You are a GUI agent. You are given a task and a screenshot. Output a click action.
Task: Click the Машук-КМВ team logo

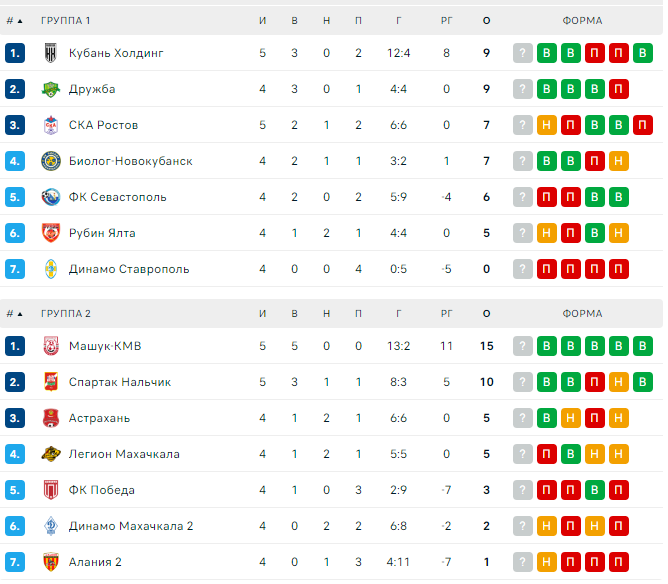pos(51,346)
